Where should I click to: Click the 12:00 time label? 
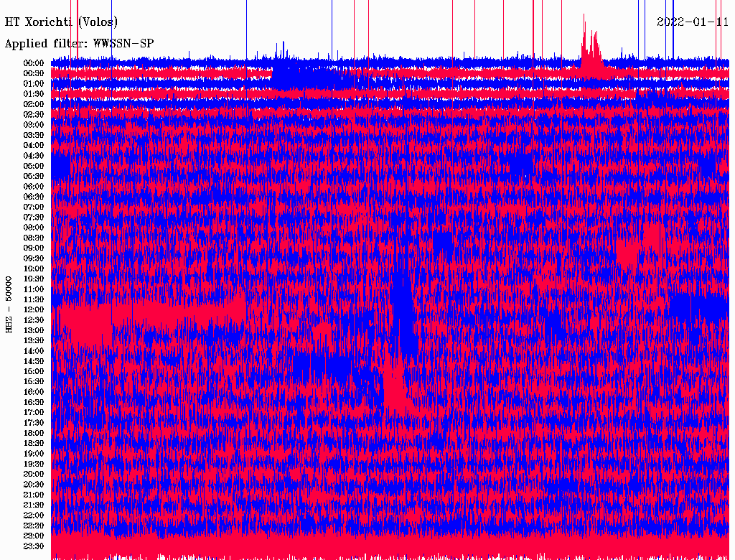point(34,309)
